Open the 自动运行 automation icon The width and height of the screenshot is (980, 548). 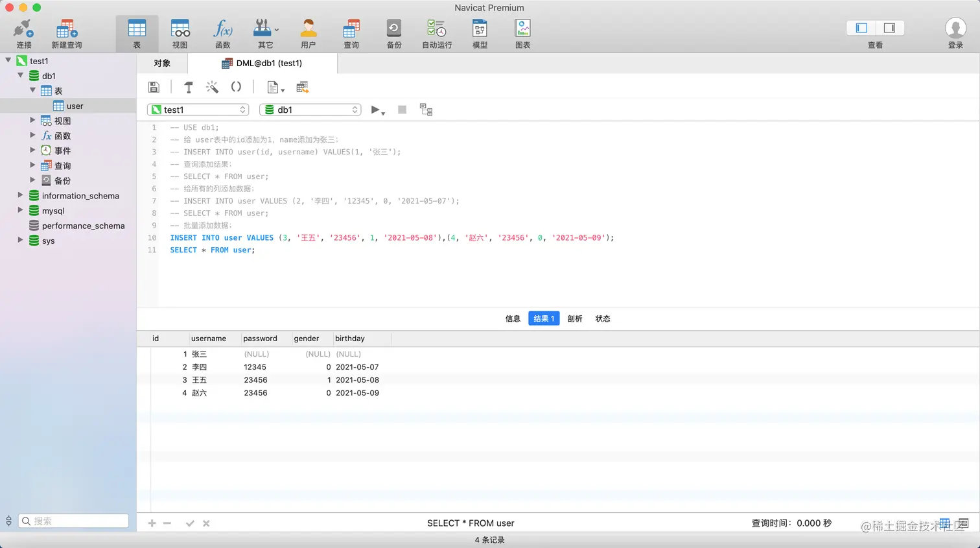point(437,34)
